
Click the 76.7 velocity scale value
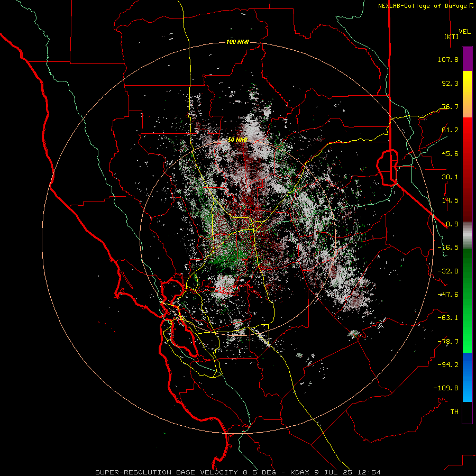[450, 106]
